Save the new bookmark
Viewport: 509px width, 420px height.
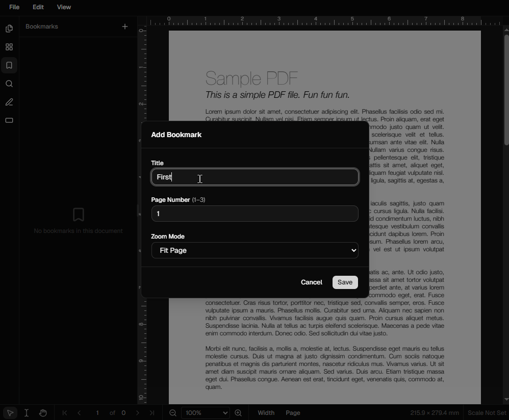click(345, 282)
